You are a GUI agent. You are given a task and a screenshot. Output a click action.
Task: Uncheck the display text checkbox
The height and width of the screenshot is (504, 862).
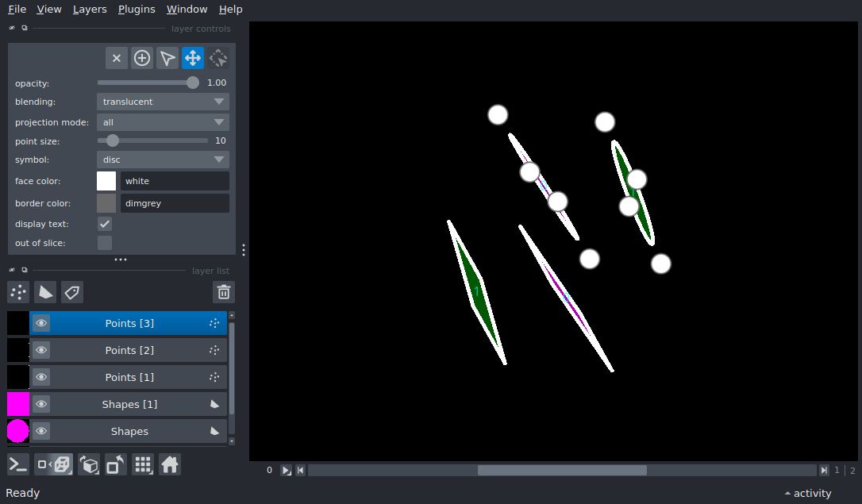105,224
